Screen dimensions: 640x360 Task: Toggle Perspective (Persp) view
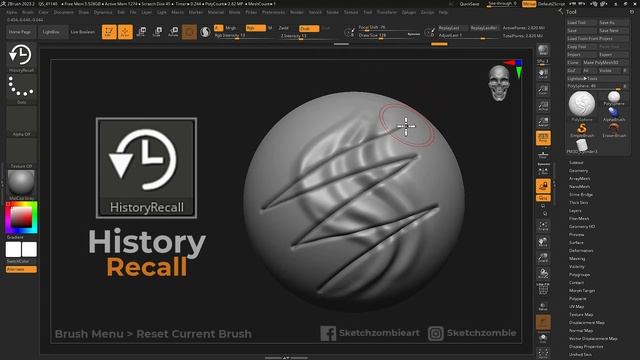click(543, 138)
